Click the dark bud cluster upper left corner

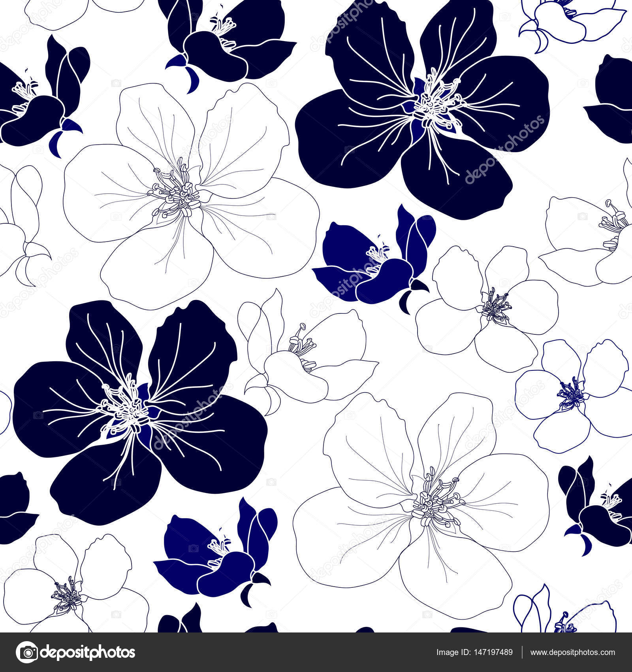point(43,99)
